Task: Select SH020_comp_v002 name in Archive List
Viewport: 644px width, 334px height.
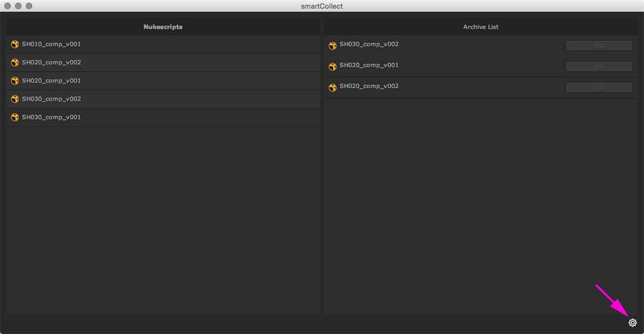Action: point(369,86)
